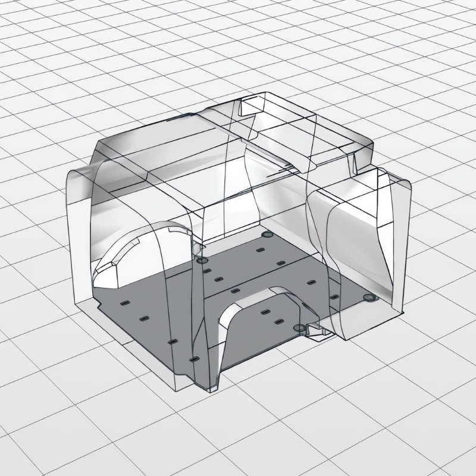Screen dimensions: 476x476
Task: Click the flat top surface on left
Action: click(x=149, y=155)
